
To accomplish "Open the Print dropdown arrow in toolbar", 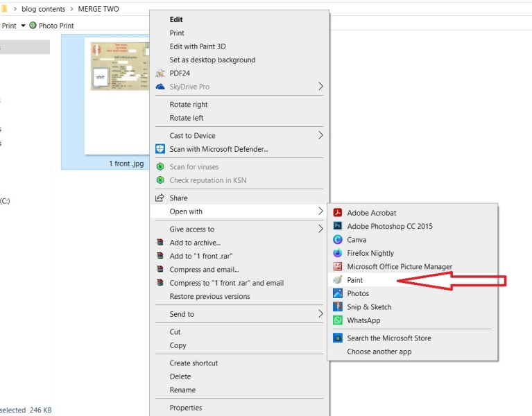I will click(23, 26).
